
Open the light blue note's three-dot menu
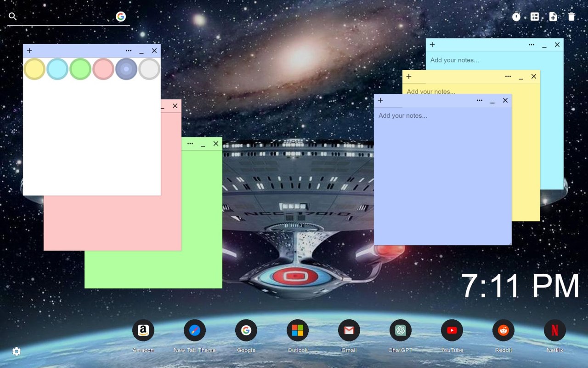tap(531, 45)
